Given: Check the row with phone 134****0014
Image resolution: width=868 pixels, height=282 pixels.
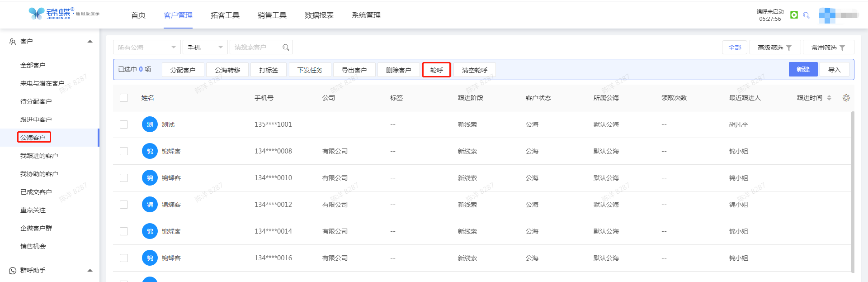Looking at the screenshot, I should [x=124, y=231].
